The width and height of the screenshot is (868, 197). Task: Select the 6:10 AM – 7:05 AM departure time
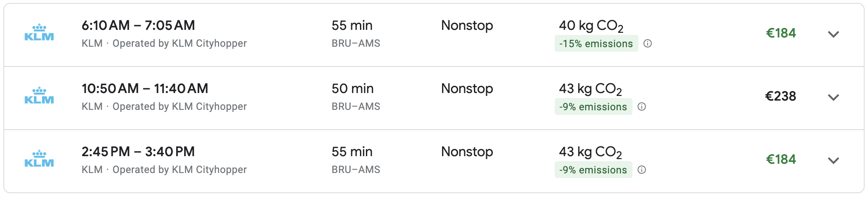click(138, 25)
